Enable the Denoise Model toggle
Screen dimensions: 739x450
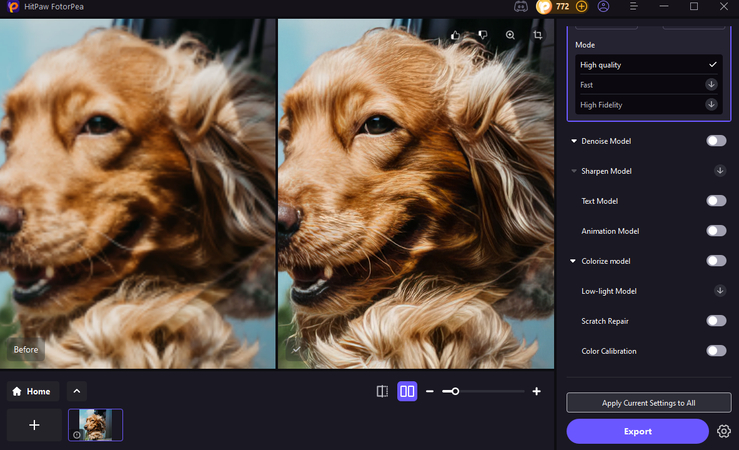point(715,141)
